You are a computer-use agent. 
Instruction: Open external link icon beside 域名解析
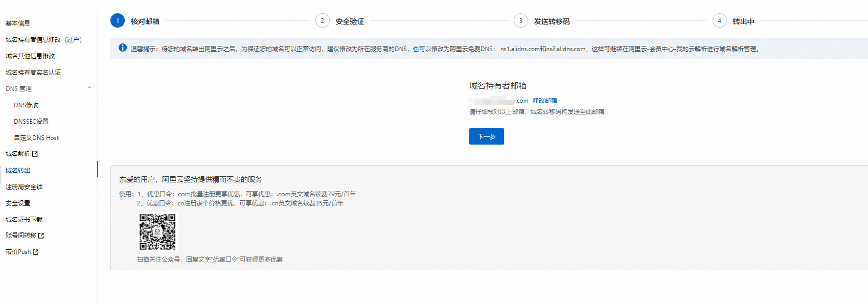(35, 154)
